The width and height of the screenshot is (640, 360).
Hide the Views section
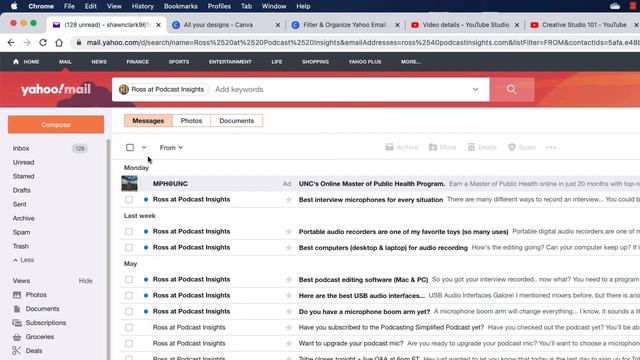[85, 281]
